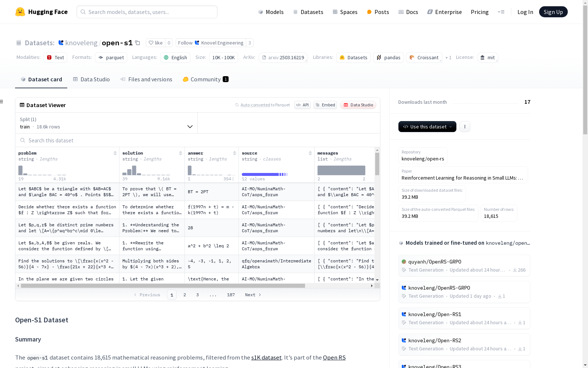The width and height of the screenshot is (588, 368).
Task: Expand the +1 more libraries
Action: [x=448, y=57]
